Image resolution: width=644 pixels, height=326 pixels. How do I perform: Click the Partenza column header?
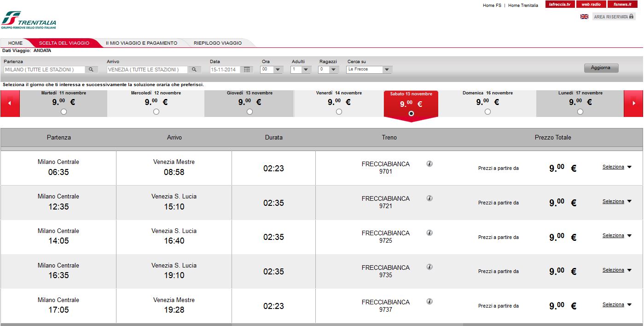coord(59,137)
